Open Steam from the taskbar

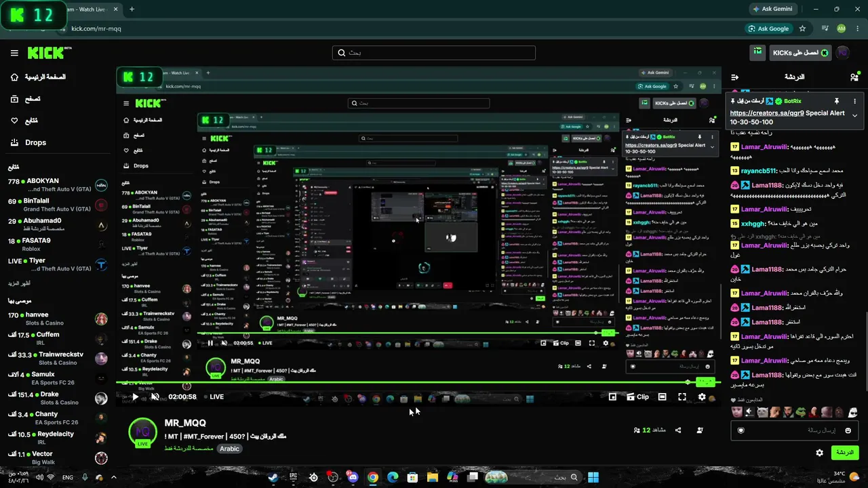tap(273, 477)
